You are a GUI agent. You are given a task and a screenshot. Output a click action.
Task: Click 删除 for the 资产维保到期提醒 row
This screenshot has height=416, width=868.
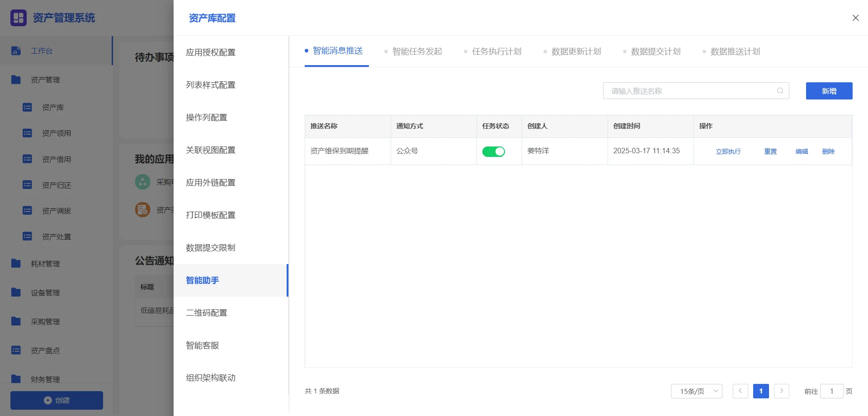(828, 151)
